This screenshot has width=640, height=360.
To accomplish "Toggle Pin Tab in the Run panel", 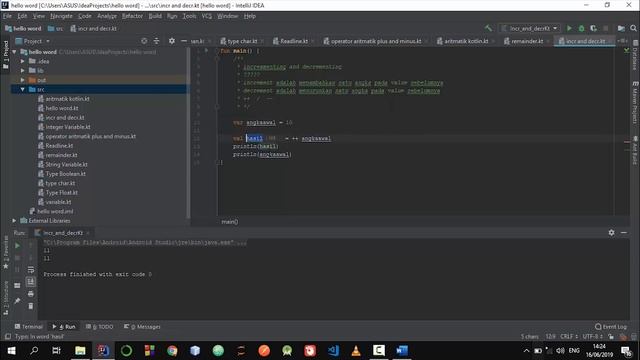I will click(x=17, y=301).
